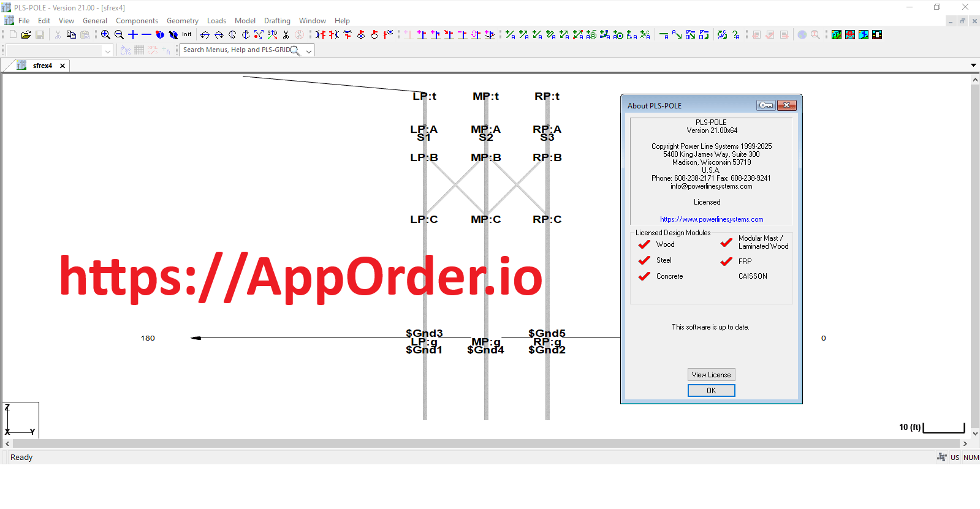Open the Model menu
Image resolution: width=980 pixels, height=509 pixels.
click(x=245, y=21)
